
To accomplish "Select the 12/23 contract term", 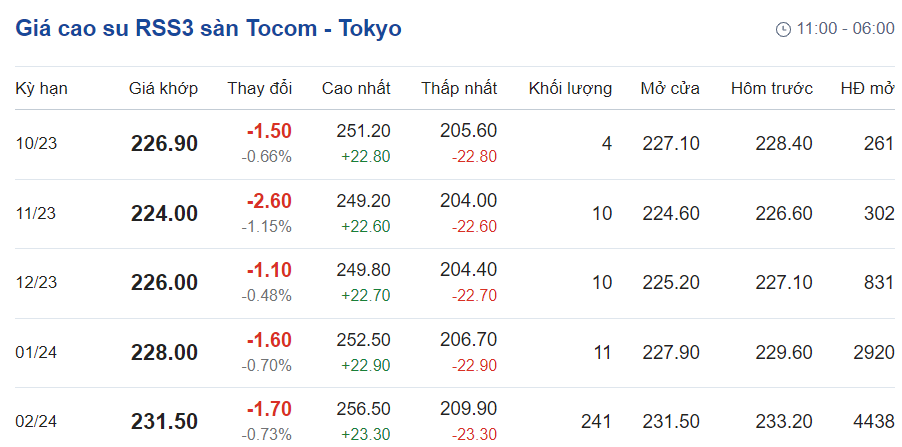I will (37, 283).
